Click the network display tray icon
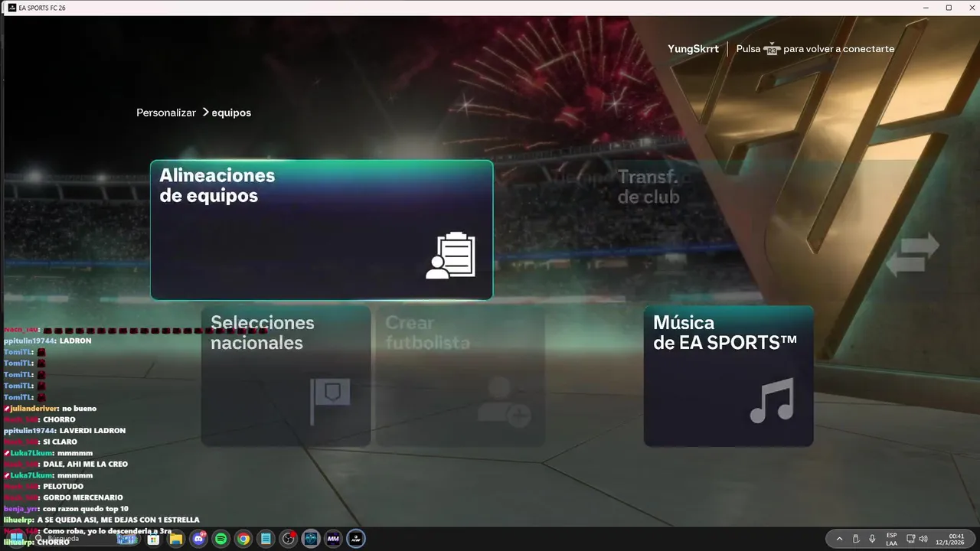The width and height of the screenshot is (980, 551). [911, 539]
